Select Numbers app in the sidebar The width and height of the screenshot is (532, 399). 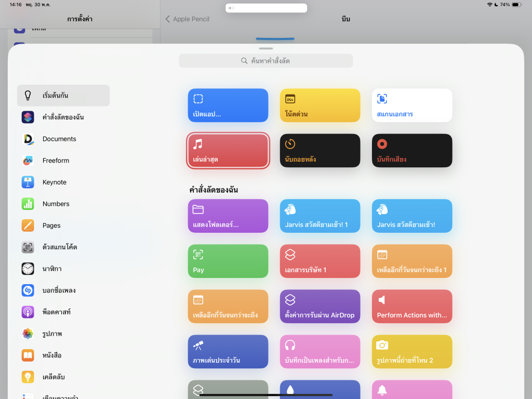coord(56,204)
